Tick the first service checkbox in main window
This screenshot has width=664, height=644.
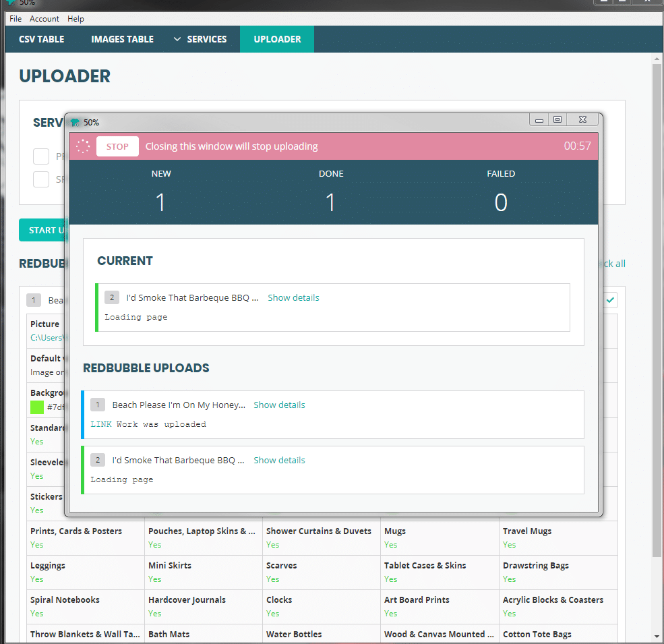point(41,156)
